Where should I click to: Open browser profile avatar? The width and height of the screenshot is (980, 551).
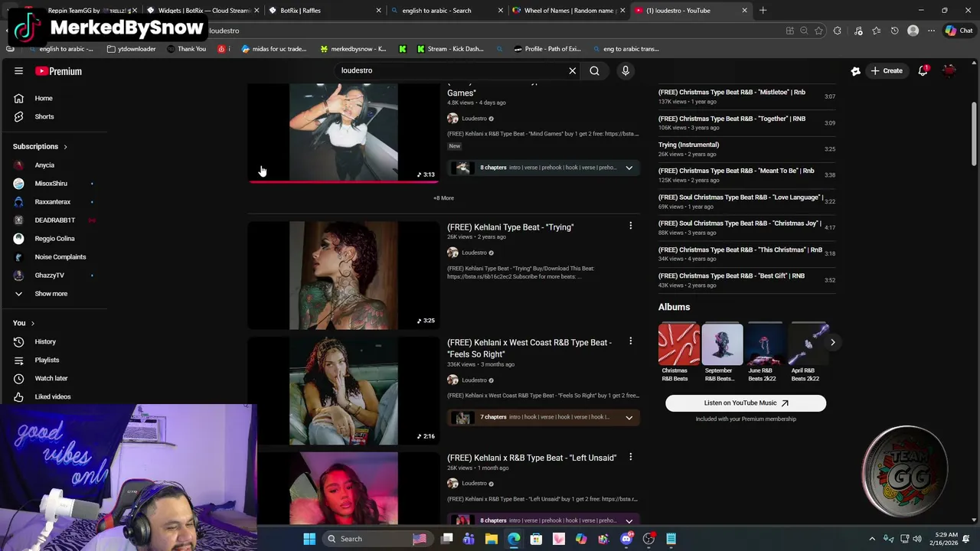click(913, 31)
